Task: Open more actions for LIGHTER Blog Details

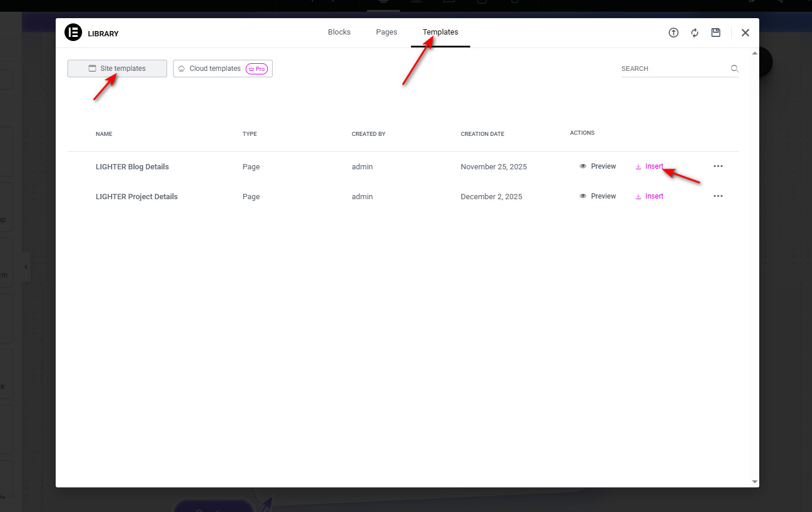Action: pyautogui.click(x=718, y=166)
